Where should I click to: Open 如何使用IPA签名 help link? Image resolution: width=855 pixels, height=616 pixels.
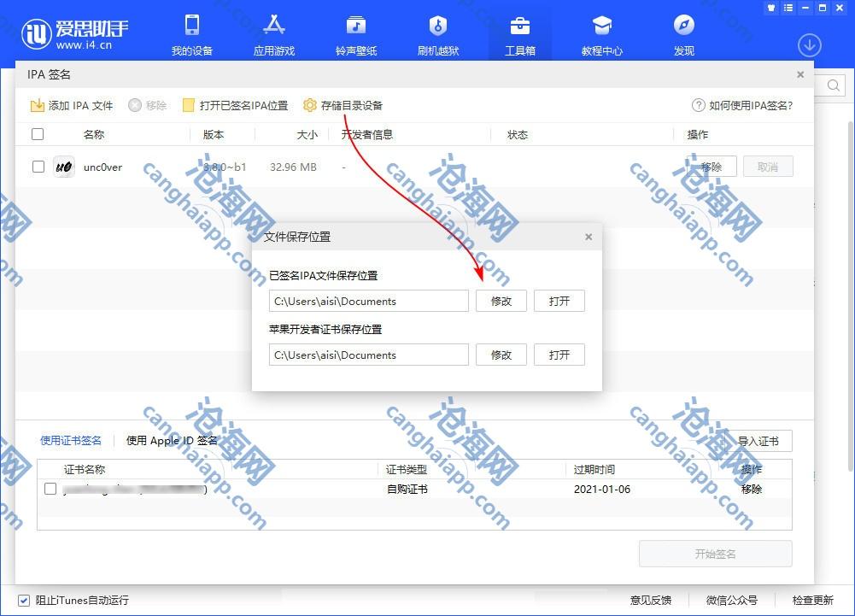(x=742, y=106)
